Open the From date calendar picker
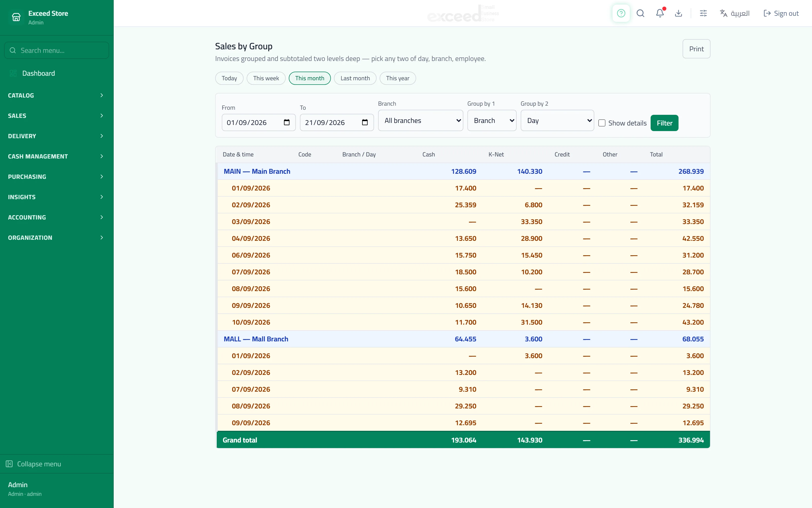 point(286,122)
